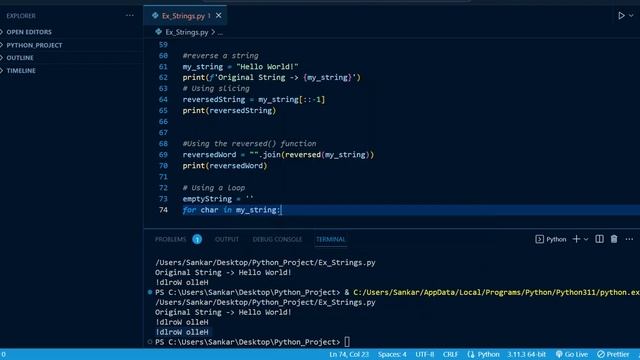This screenshot has height=360, width=640.
Task: Click the emptyString = '' code line
Action: [218, 199]
